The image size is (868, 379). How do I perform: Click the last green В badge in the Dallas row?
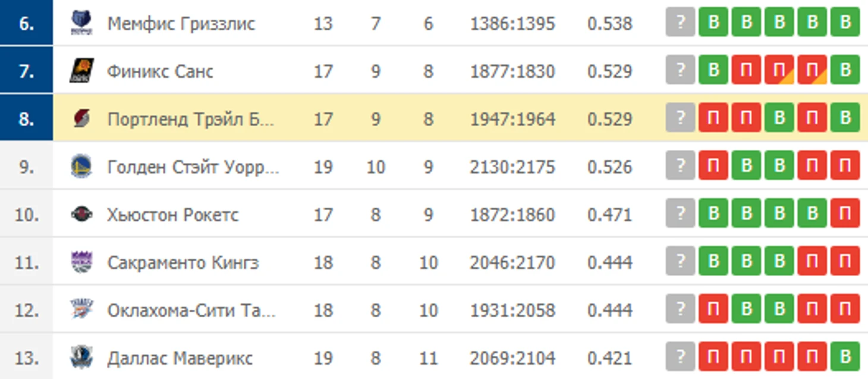click(845, 358)
